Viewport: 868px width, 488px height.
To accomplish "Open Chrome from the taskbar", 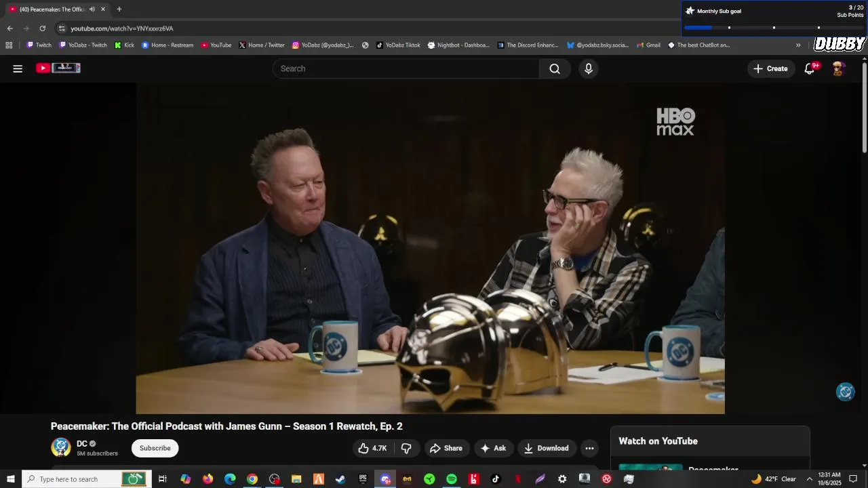I will [252, 479].
